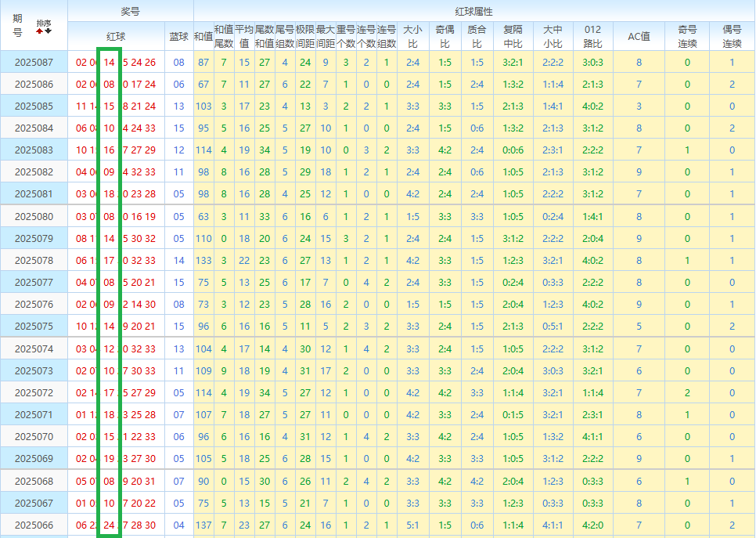
Task: Click period number 2025080
Action: point(34,216)
